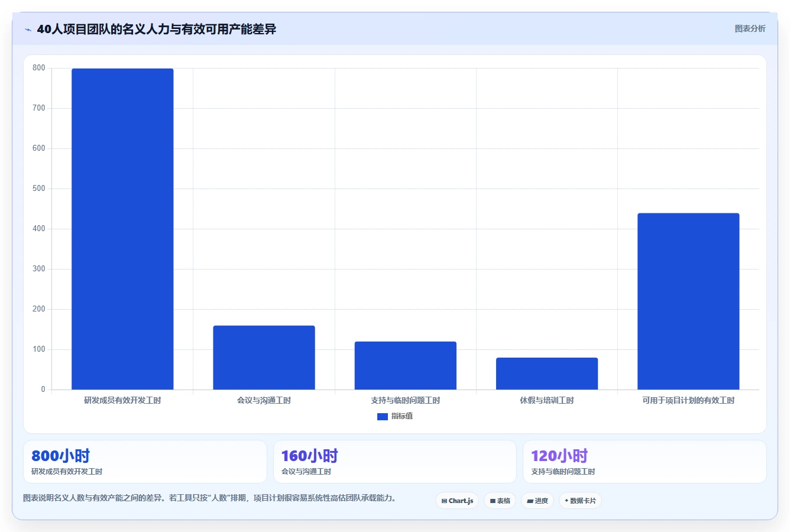Click the 数据卡片 tag chip
The image size is (790, 532).
pos(580,501)
